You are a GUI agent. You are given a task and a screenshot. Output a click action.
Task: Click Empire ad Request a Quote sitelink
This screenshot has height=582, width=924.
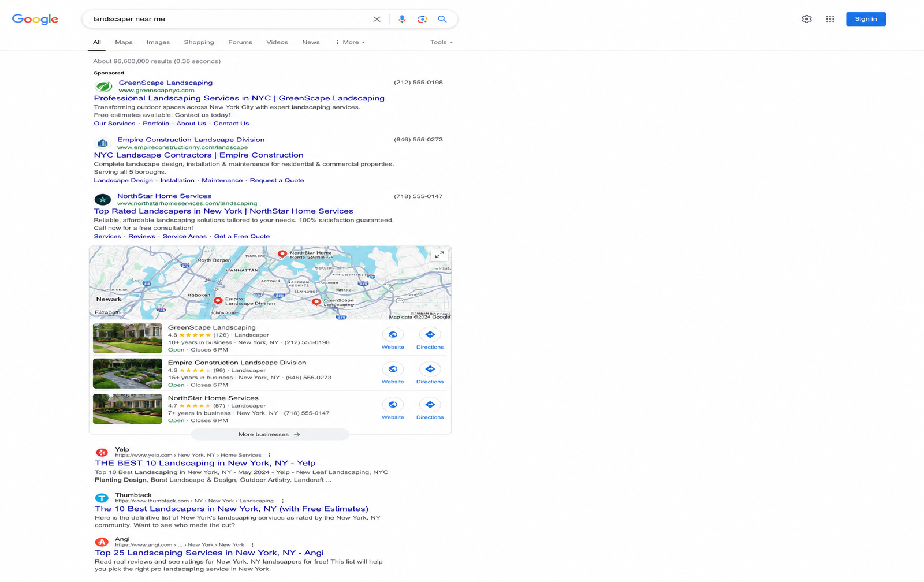pos(277,181)
